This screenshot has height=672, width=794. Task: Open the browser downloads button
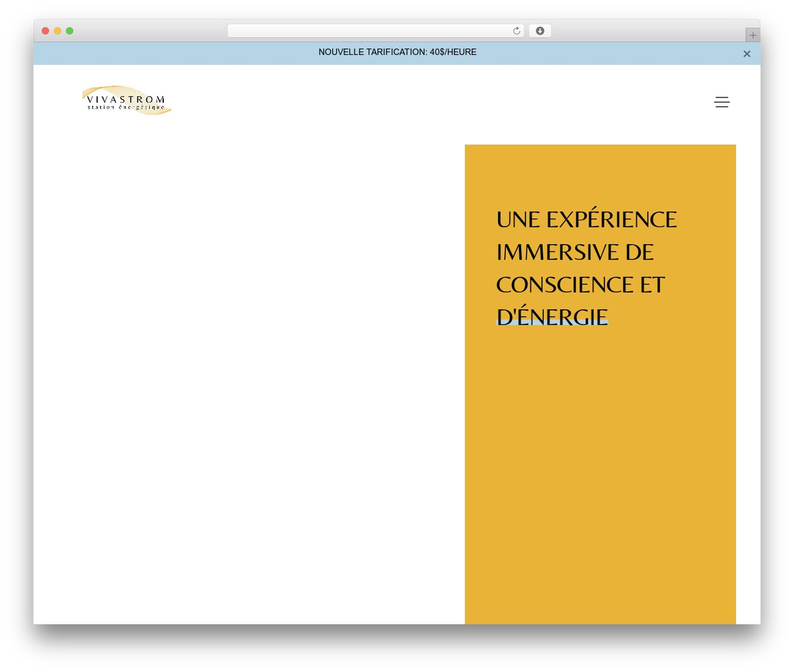(540, 31)
